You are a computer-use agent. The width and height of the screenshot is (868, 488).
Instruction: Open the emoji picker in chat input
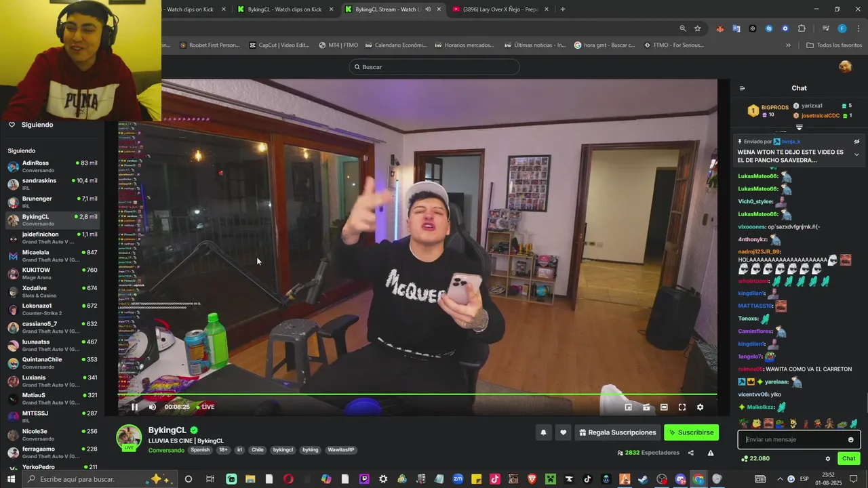(x=851, y=439)
